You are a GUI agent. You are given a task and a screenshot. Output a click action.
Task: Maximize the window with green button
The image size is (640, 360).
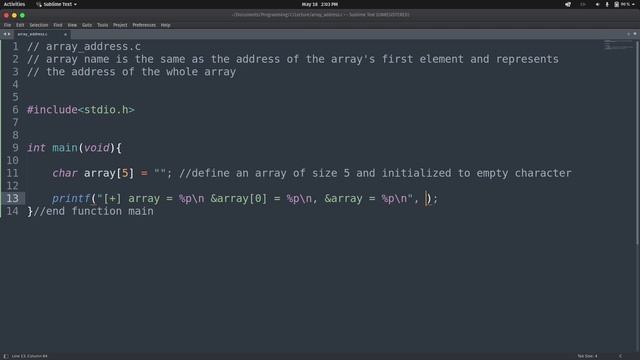[22, 15]
